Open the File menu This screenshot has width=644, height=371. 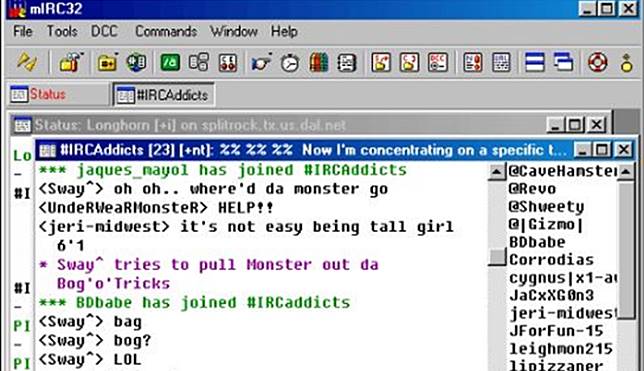click(23, 31)
